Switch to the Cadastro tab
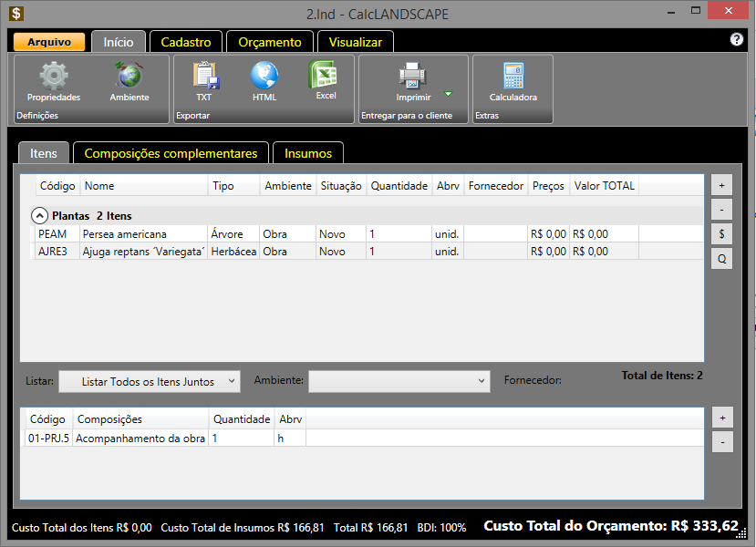This screenshot has height=547, width=756. [x=185, y=42]
